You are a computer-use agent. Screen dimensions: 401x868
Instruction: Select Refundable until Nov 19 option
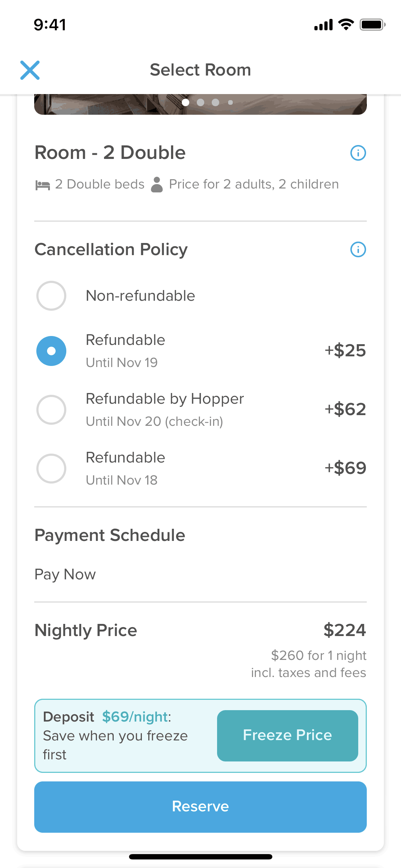coord(51,351)
